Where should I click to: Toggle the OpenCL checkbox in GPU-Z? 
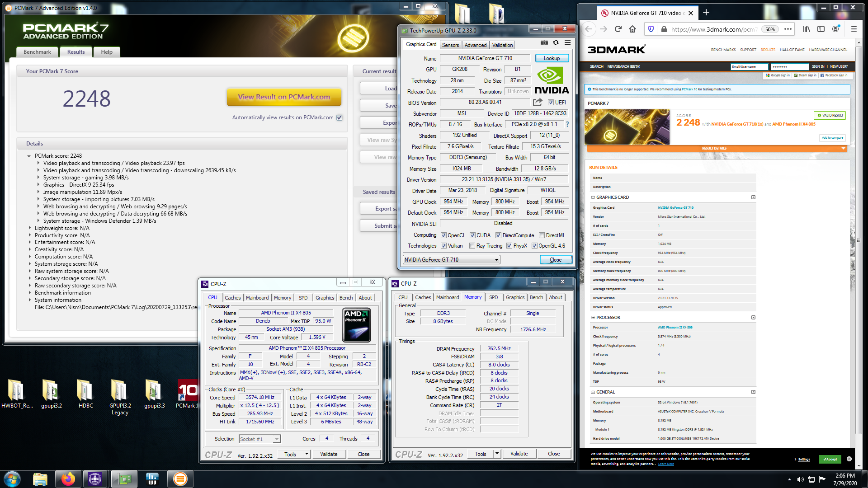click(444, 235)
